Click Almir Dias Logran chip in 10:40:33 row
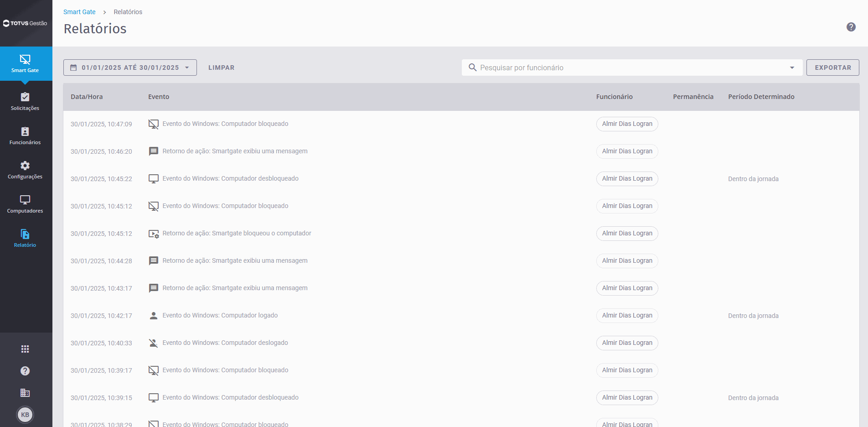Image resolution: width=868 pixels, height=427 pixels. (627, 343)
